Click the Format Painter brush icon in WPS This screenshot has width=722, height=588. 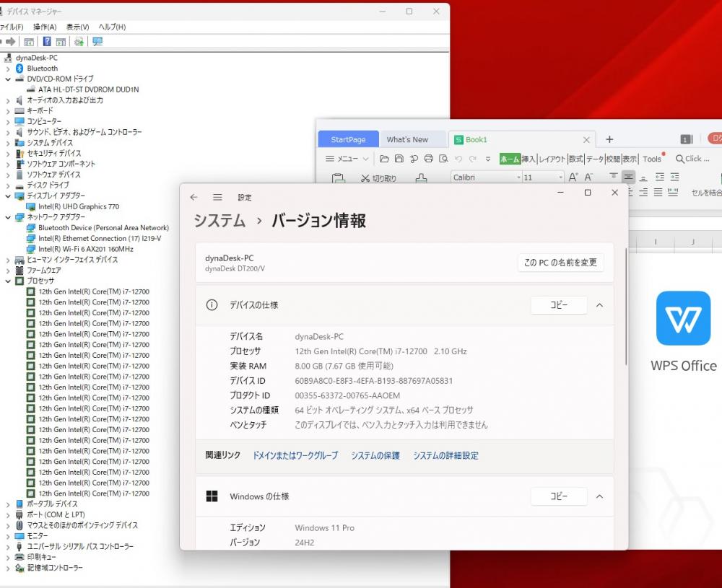(421, 178)
